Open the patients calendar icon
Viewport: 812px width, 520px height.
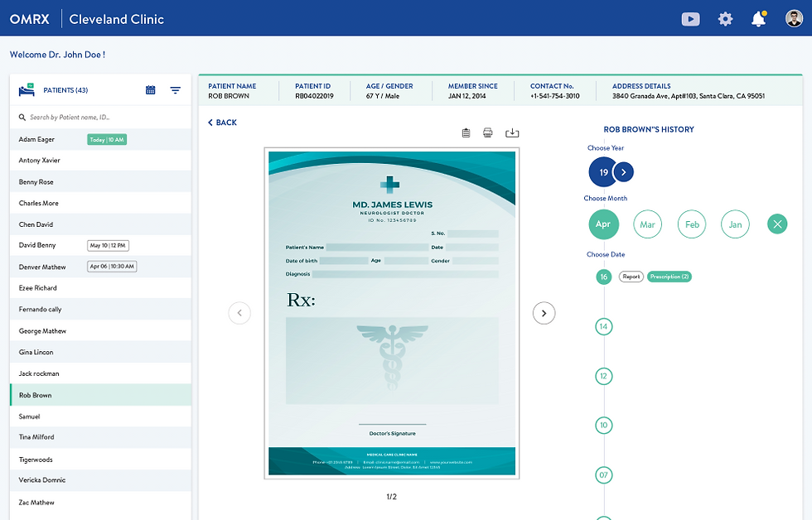pos(151,90)
